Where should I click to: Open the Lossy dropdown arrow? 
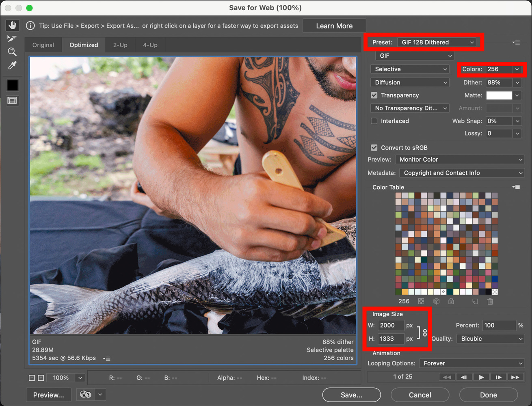tap(517, 133)
